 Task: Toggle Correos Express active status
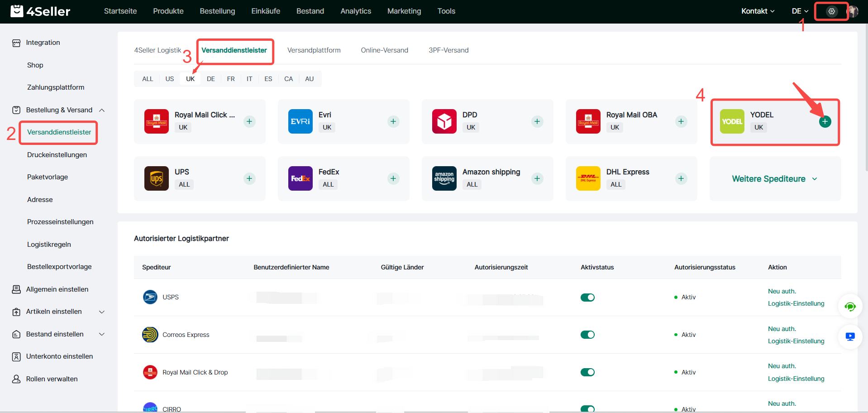pyautogui.click(x=587, y=335)
